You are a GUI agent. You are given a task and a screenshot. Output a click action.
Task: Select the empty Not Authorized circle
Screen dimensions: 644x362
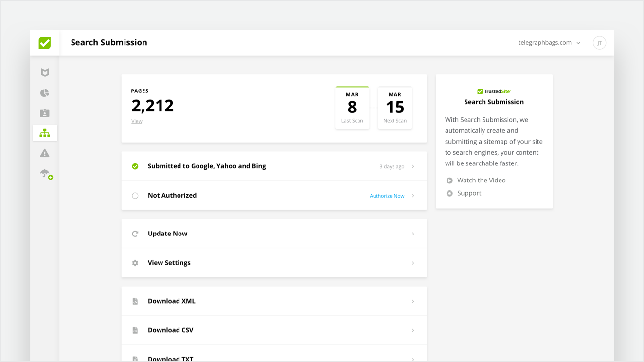[x=135, y=196]
